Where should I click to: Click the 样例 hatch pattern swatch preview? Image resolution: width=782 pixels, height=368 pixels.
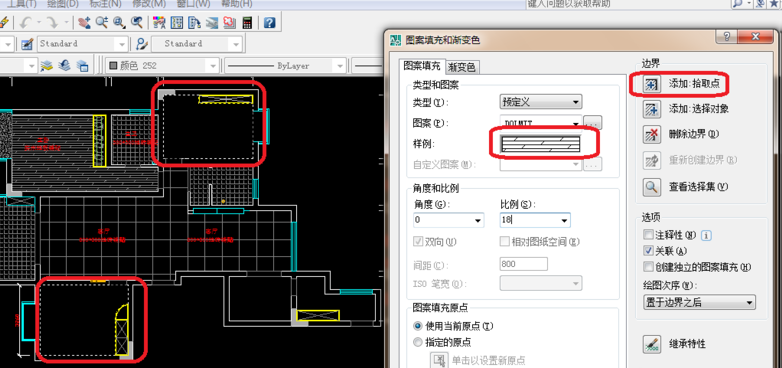point(541,144)
